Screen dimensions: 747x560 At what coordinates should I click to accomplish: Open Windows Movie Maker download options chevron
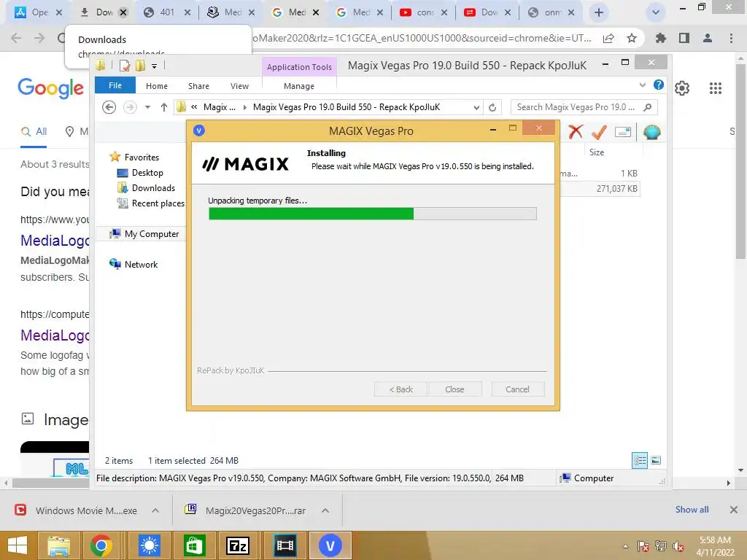point(155,510)
